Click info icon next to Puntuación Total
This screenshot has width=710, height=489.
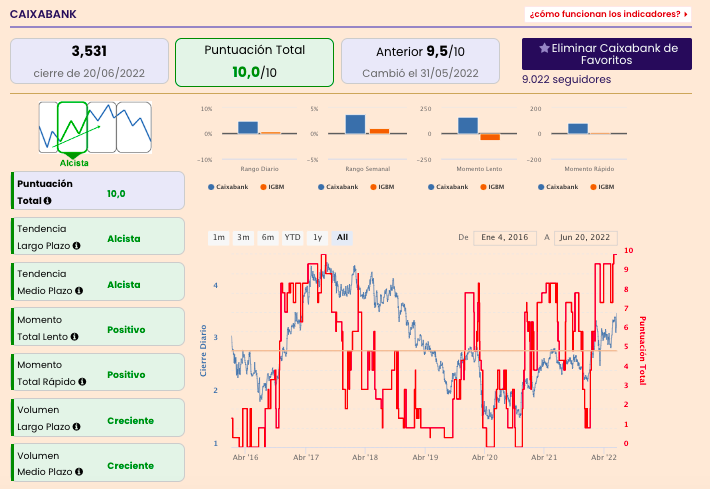48,201
